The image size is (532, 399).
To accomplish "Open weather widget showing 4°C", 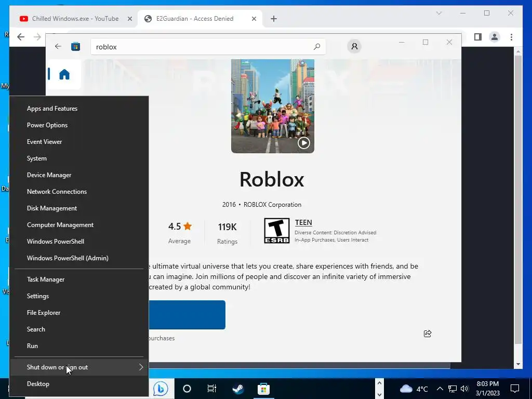I will pyautogui.click(x=414, y=389).
